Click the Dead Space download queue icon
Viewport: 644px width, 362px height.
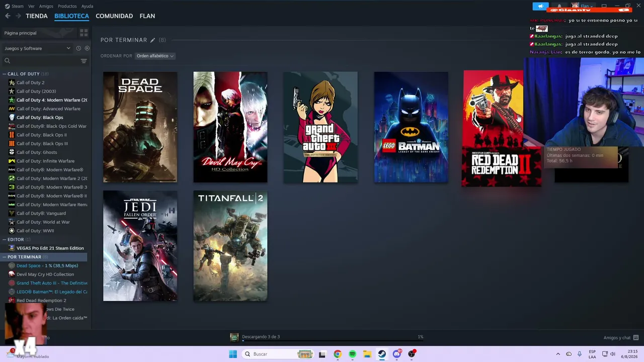pos(234,337)
